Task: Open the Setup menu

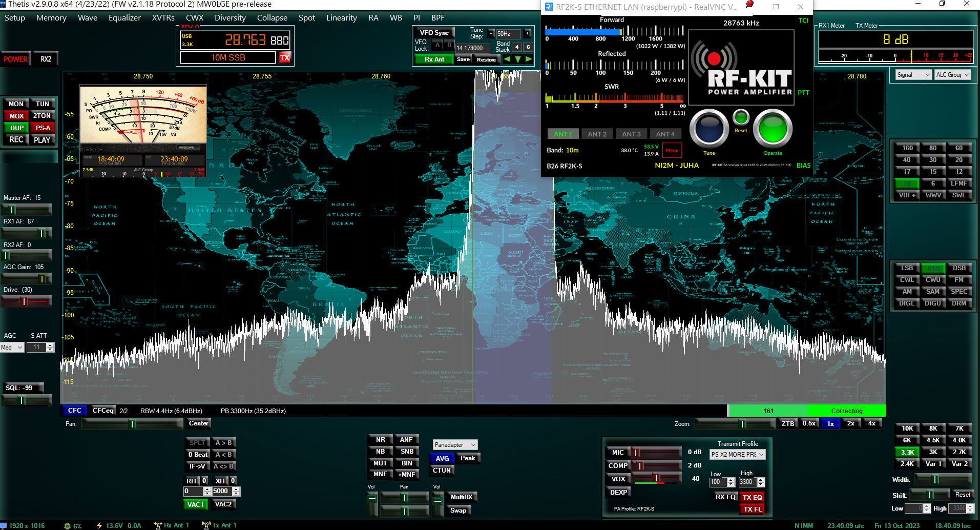Action: pyautogui.click(x=15, y=18)
